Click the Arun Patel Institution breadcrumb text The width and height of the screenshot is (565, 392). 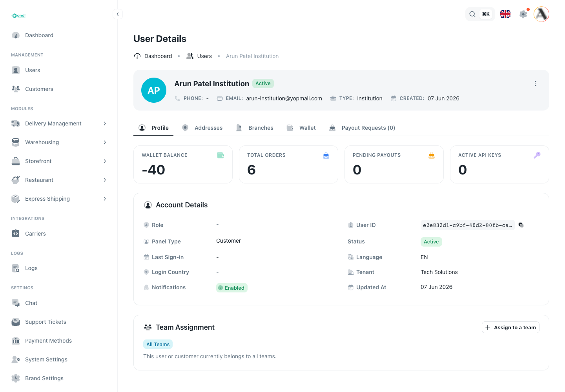(252, 56)
